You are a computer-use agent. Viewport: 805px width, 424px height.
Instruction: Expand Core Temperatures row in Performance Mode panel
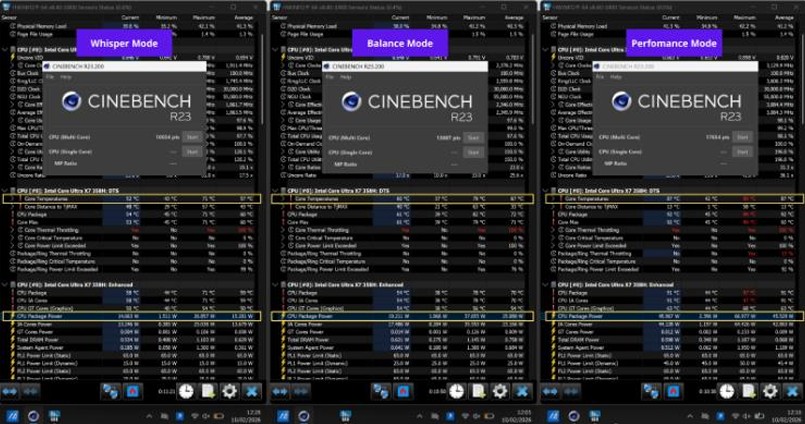point(553,199)
